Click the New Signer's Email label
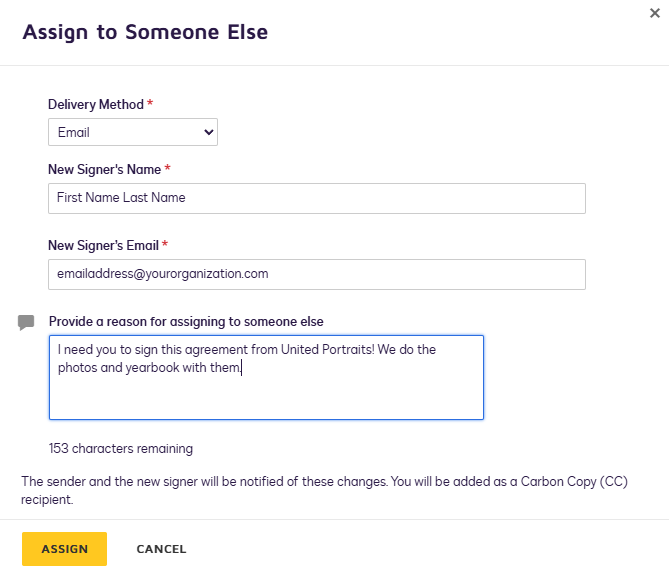Image resolution: width=669 pixels, height=571 pixels. (103, 245)
